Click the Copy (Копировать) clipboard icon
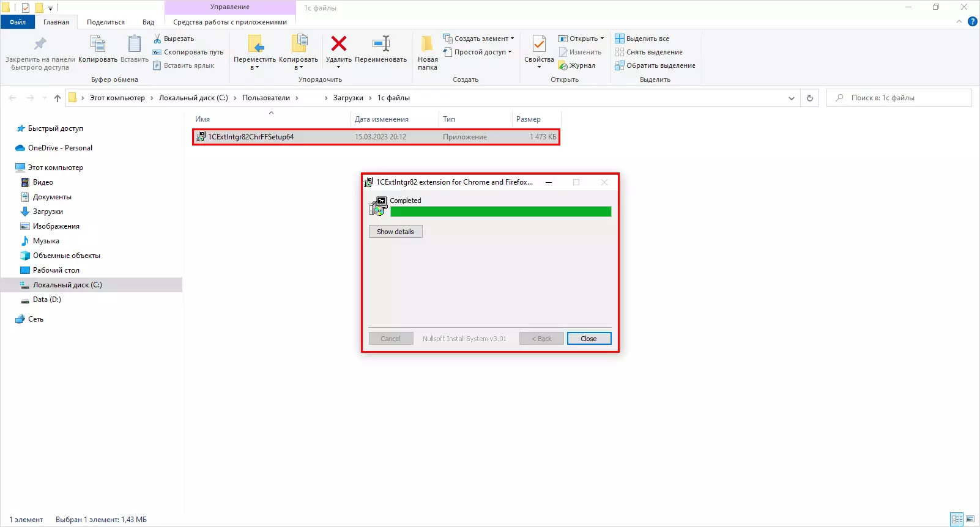Viewport: 980px width, 527px height. [98, 44]
